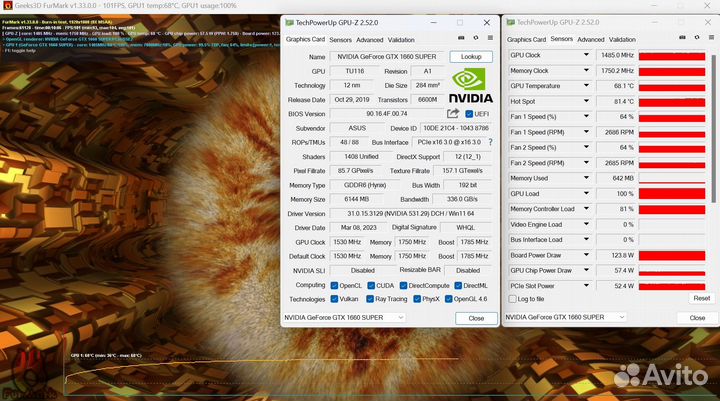Click the GPU name field
Viewport: 720px width, 401px height.
point(387,57)
